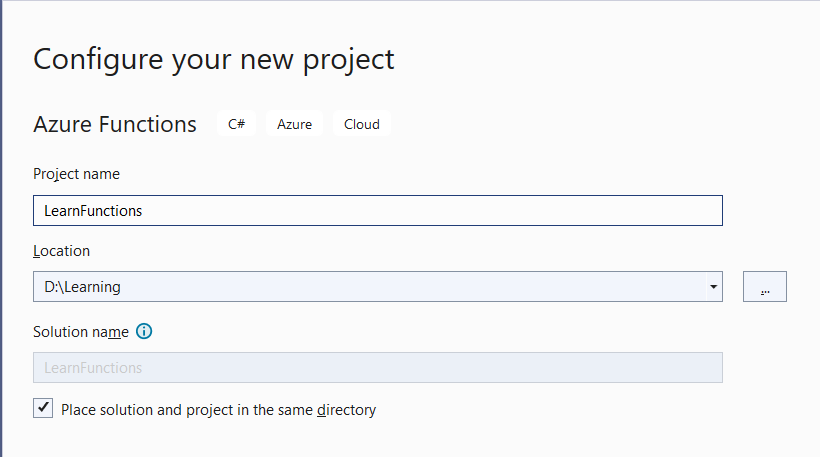Click the Azure Functions template title
This screenshot has width=820, height=457.
(x=115, y=124)
